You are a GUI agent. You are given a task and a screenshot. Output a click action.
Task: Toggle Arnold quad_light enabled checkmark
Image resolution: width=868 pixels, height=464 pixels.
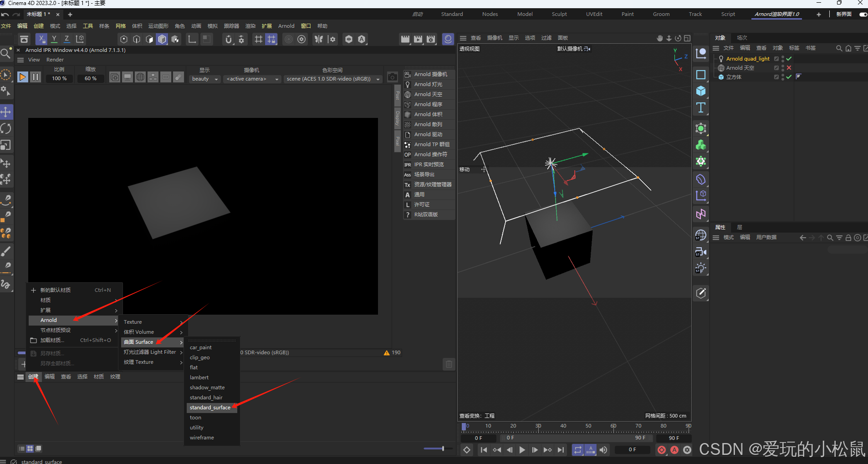[789, 59]
